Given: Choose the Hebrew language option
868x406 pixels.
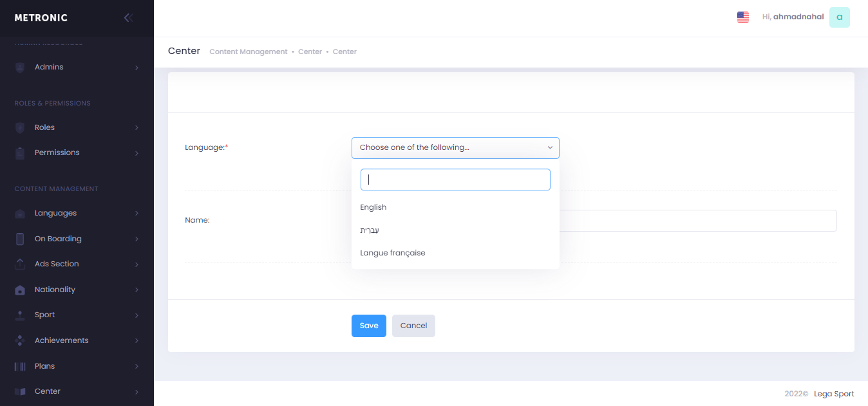Looking at the screenshot, I should coord(370,230).
